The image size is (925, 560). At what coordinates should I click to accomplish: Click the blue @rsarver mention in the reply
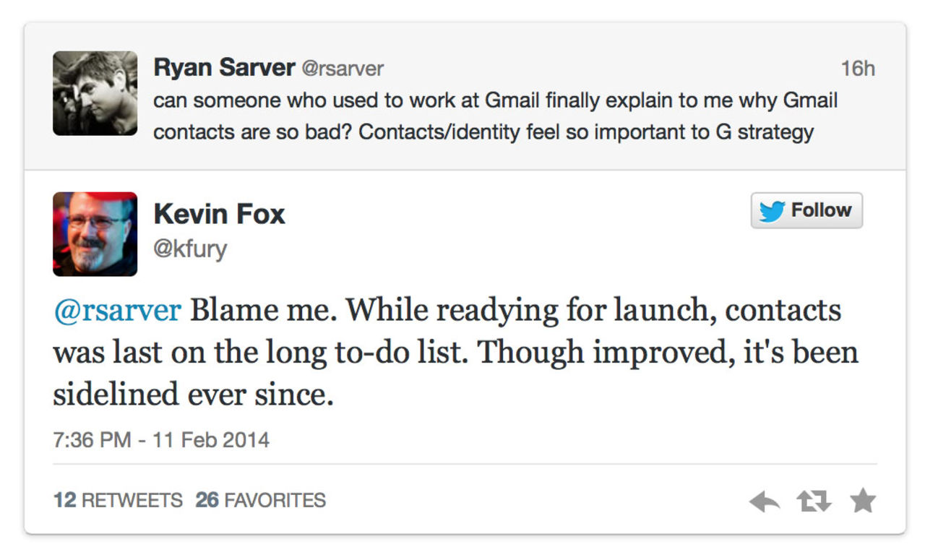(117, 311)
